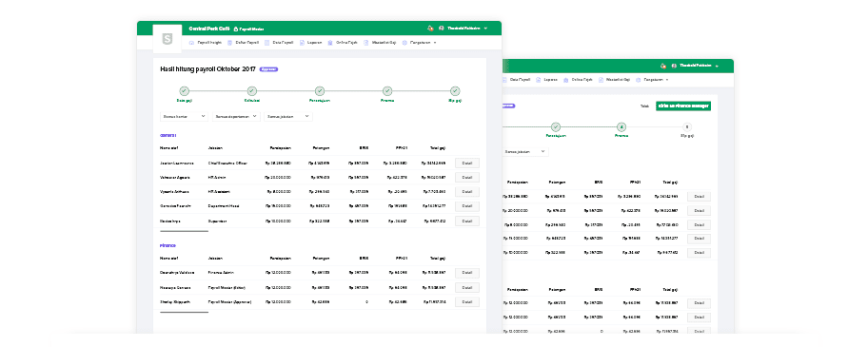The height and width of the screenshot is (347, 868).
Task: Click Central Park Café company name in header
Action: 208,29
